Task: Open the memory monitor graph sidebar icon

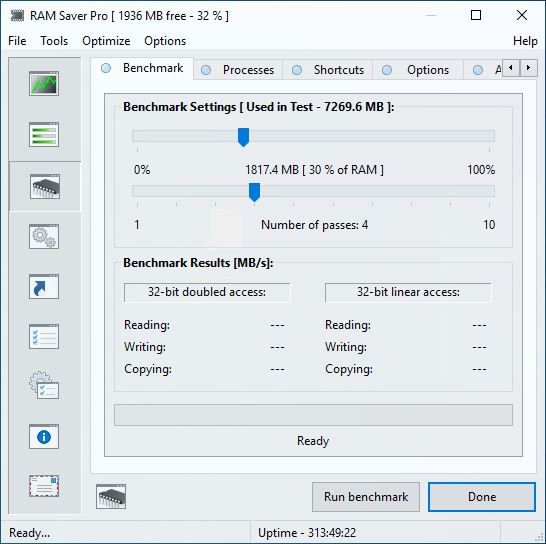Action: pos(44,84)
